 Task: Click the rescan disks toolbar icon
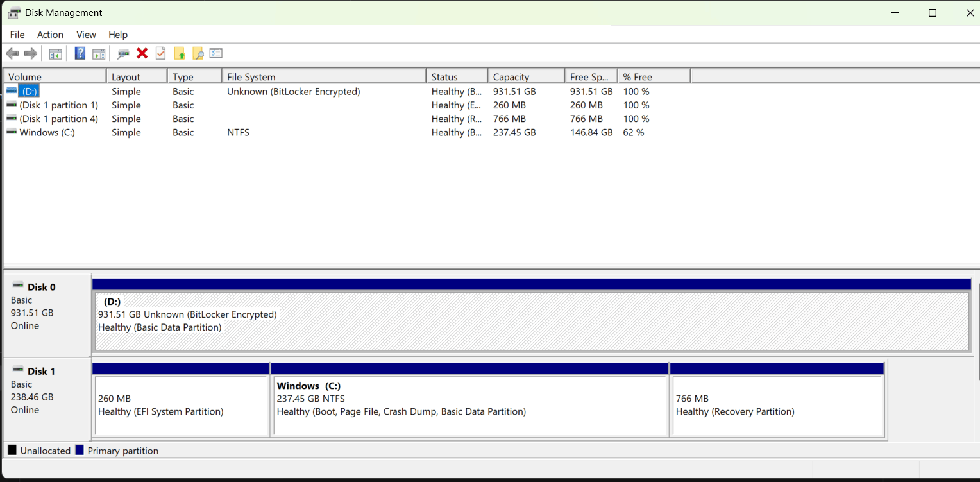[x=123, y=53]
